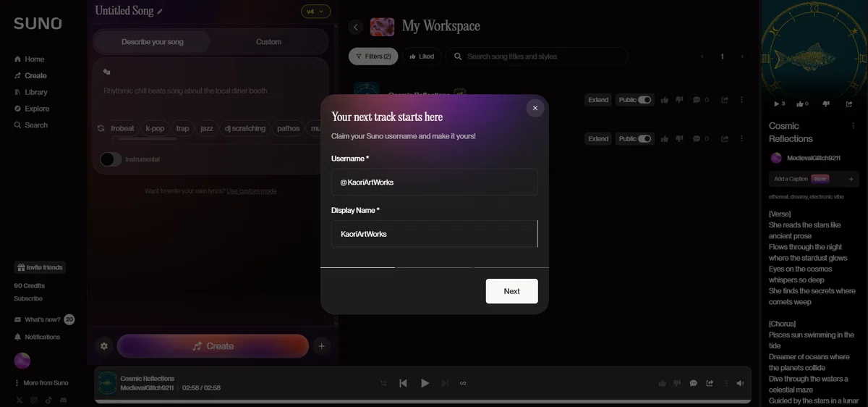Toggle the Instrumental switch

point(111,159)
